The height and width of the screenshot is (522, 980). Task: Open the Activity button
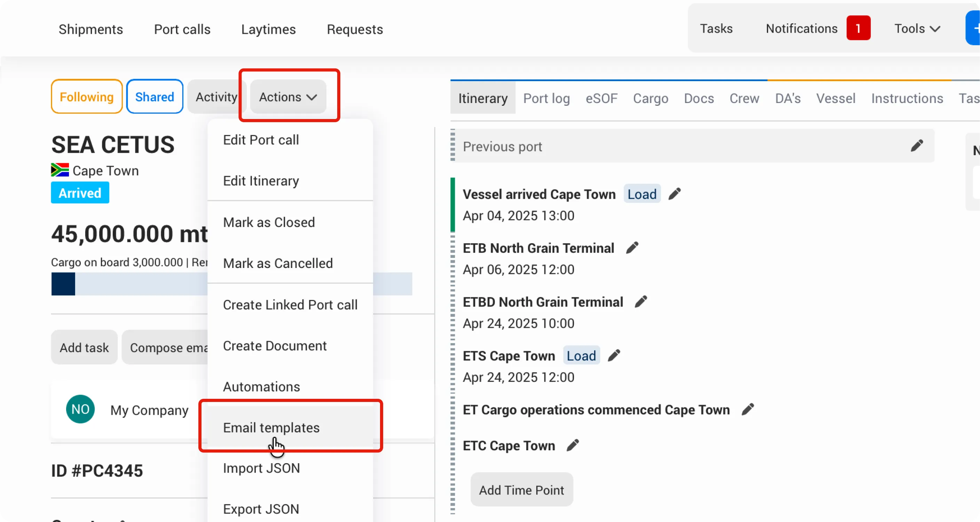[x=216, y=97]
